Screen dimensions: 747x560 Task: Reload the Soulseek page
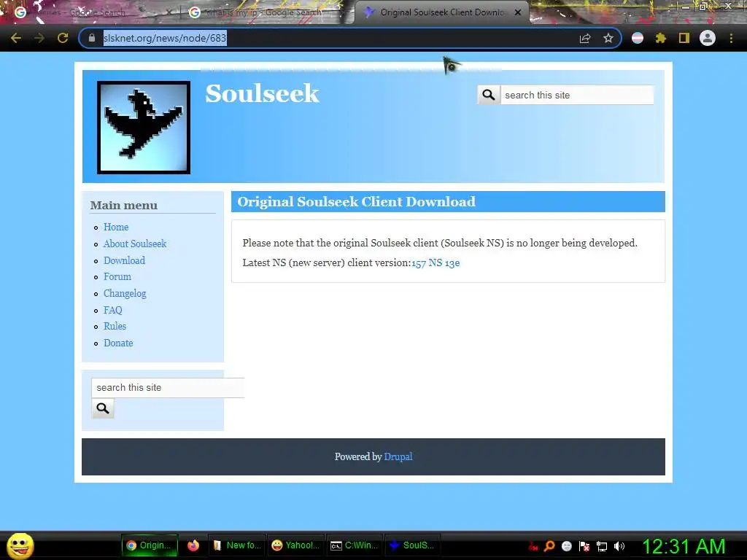coord(63,38)
